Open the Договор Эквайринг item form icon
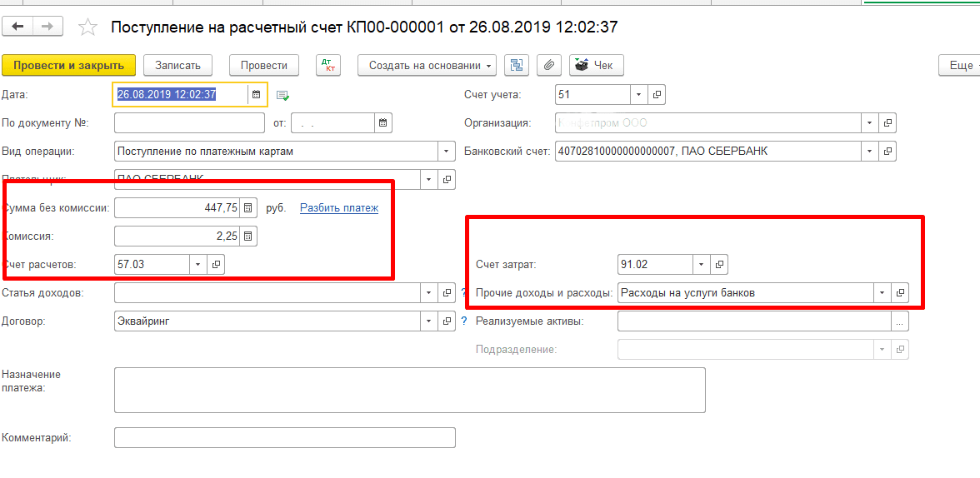 (447, 321)
